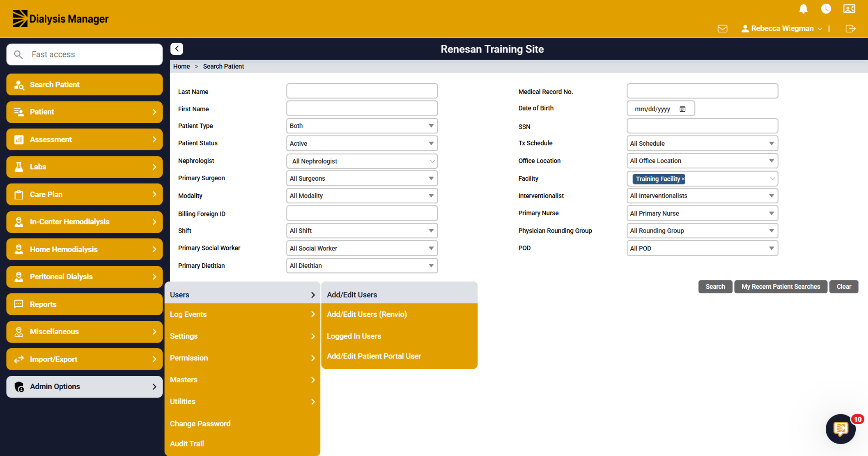Image resolution: width=868 pixels, height=456 pixels.
Task: Open the Date of Birth calendar picker icon
Action: (x=682, y=109)
